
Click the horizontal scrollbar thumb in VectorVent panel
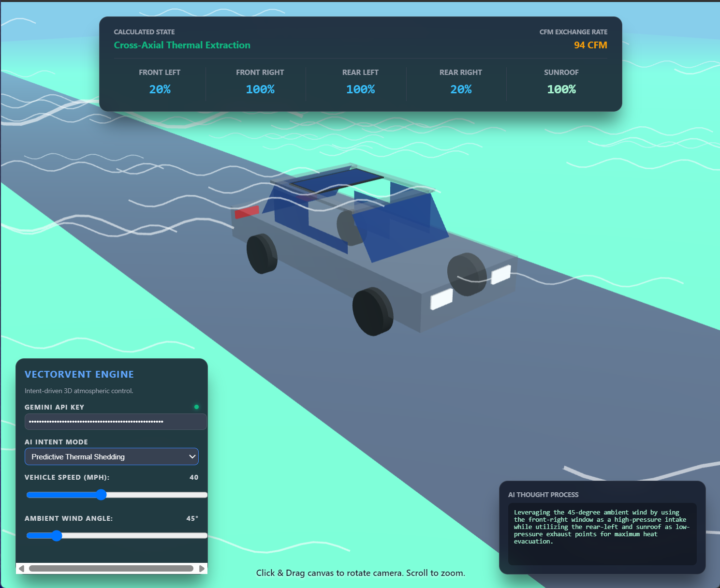point(111,569)
